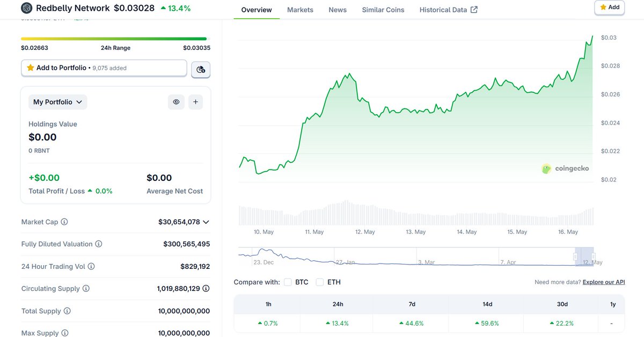
Task: Click the 24h low $0.02663 value
Action: pyautogui.click(x=34, y=48)
